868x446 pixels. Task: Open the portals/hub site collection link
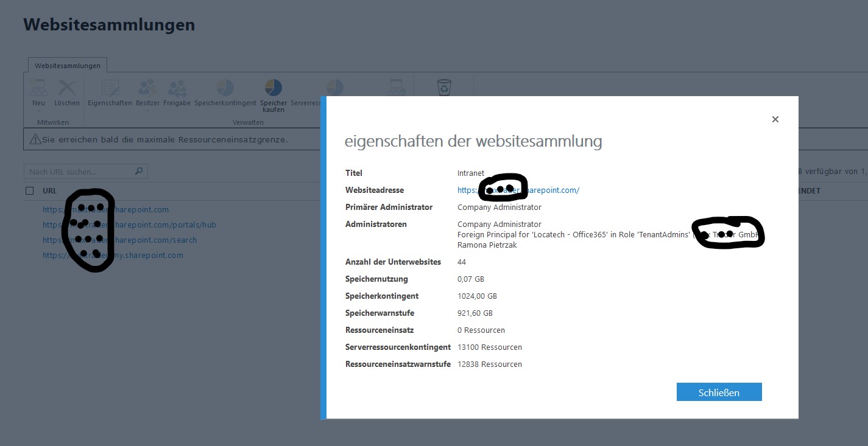pyautogui.click(x=129, y=225)
